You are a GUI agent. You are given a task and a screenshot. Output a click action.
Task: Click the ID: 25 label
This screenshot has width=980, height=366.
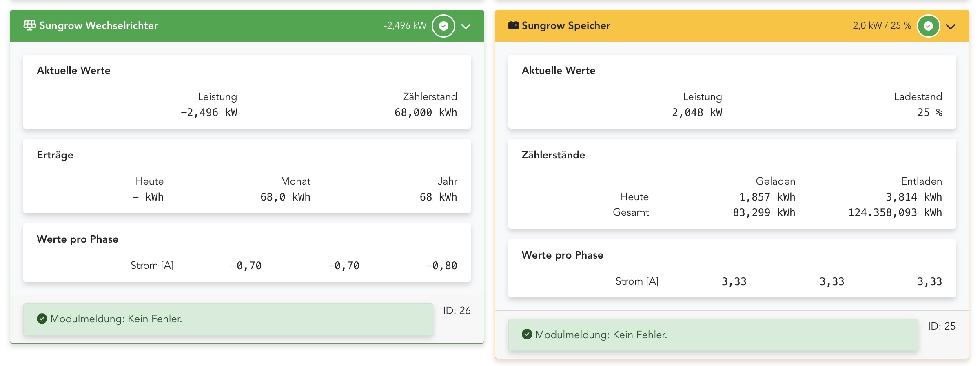(x=942, y=326)
